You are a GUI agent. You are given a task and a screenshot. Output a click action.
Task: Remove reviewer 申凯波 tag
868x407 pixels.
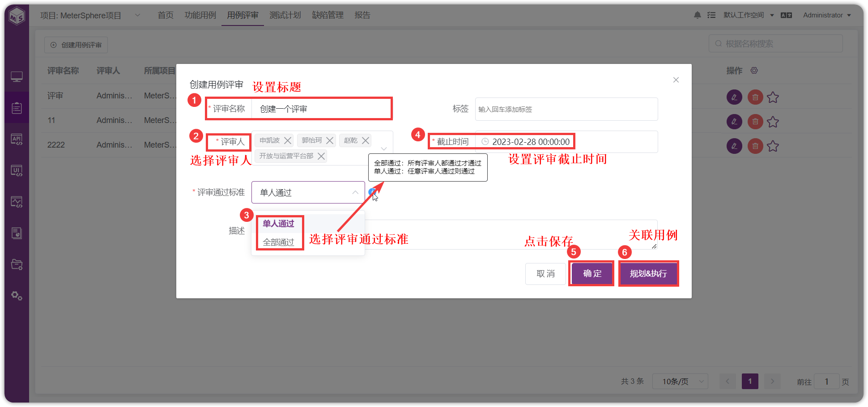pos(288,140)
